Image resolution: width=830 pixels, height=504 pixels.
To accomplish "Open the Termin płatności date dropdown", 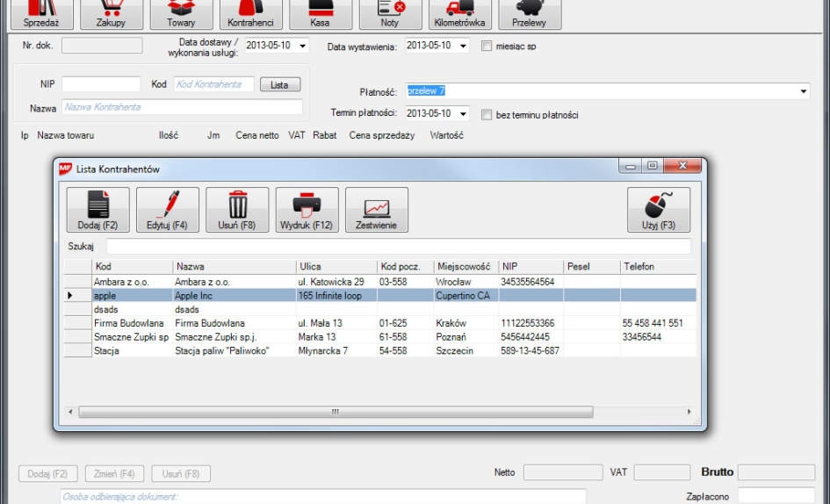I will pos(464,114).
